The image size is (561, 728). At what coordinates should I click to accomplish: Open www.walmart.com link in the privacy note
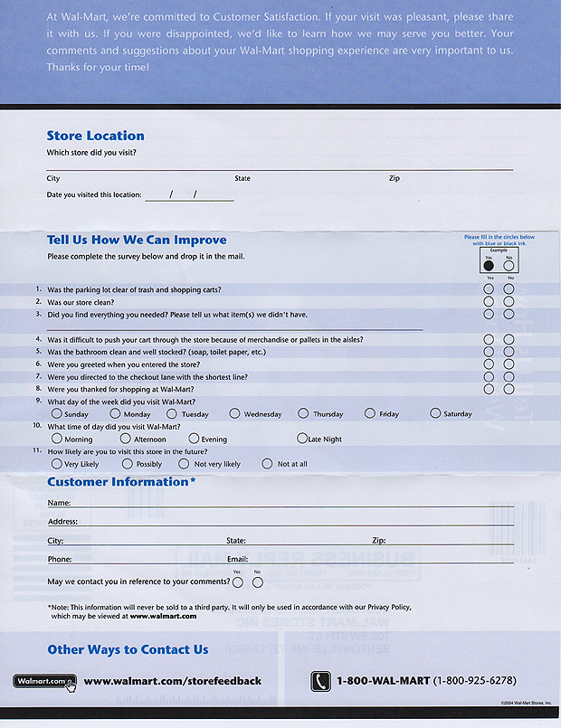(x=163, y=617)
